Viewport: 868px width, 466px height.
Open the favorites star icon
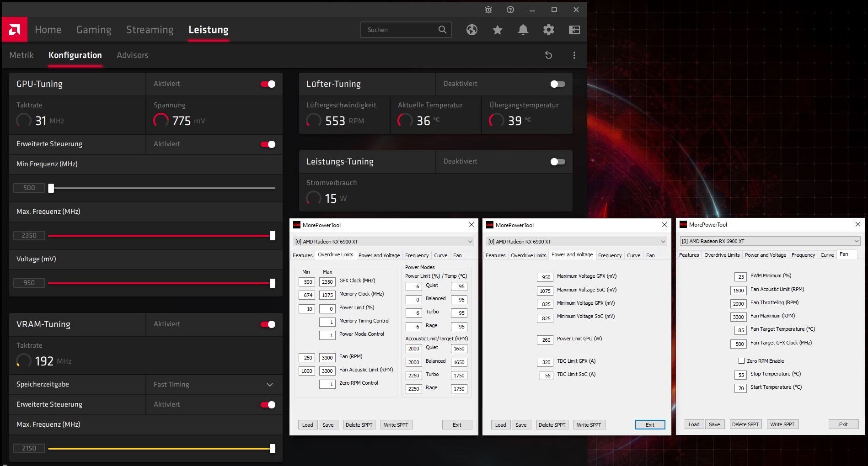pos(498,30)
